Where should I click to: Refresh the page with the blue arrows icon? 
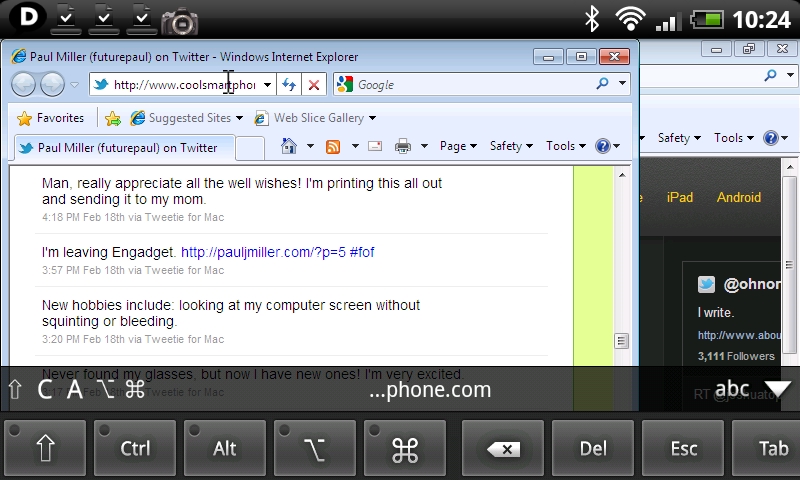[x=289, y=85]
